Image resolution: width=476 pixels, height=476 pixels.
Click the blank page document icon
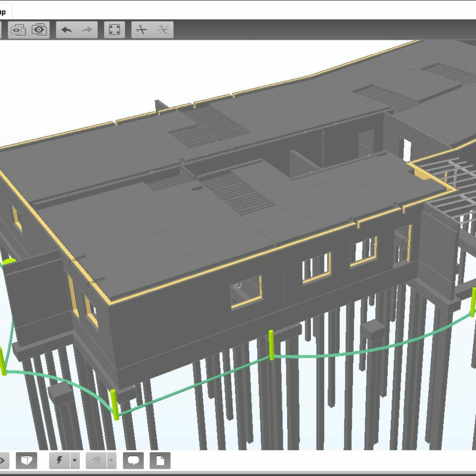[160, 460]
